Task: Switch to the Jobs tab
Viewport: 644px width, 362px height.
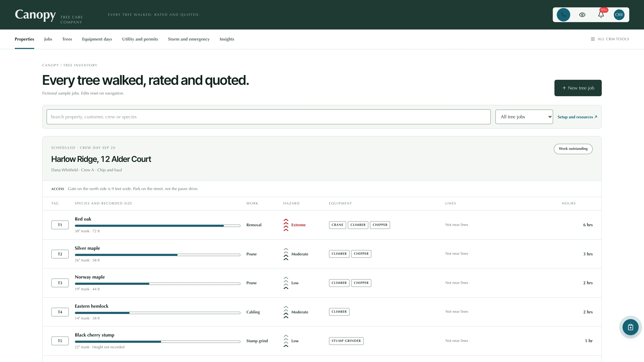Action: (48, 39)
